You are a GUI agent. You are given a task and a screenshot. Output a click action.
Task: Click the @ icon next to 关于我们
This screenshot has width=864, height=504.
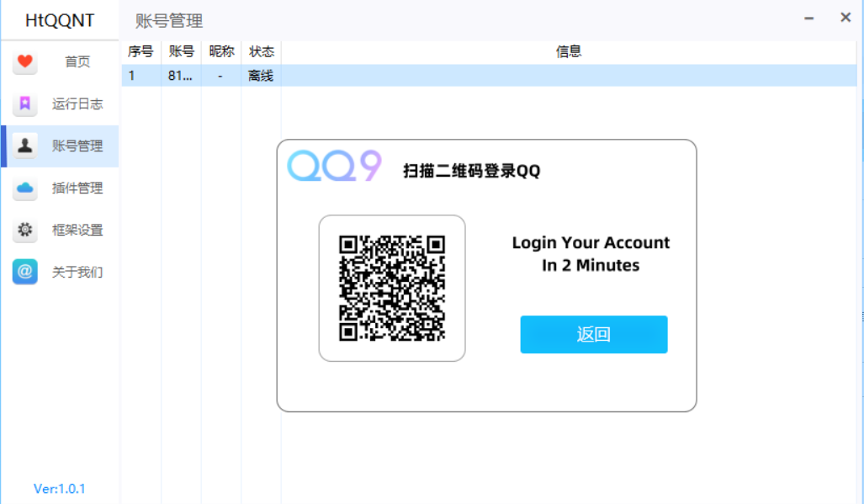(24, 272)
